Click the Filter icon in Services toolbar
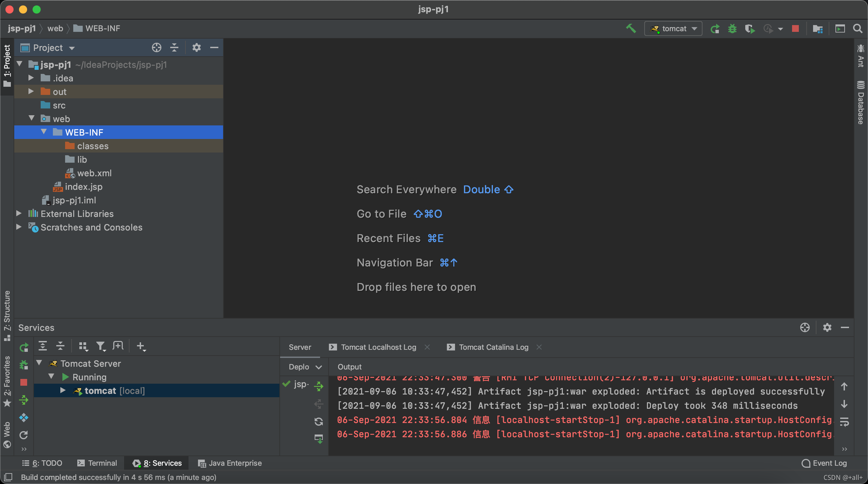Image resolution: width=868 pixels, height=484 pixels. (101, 346)
